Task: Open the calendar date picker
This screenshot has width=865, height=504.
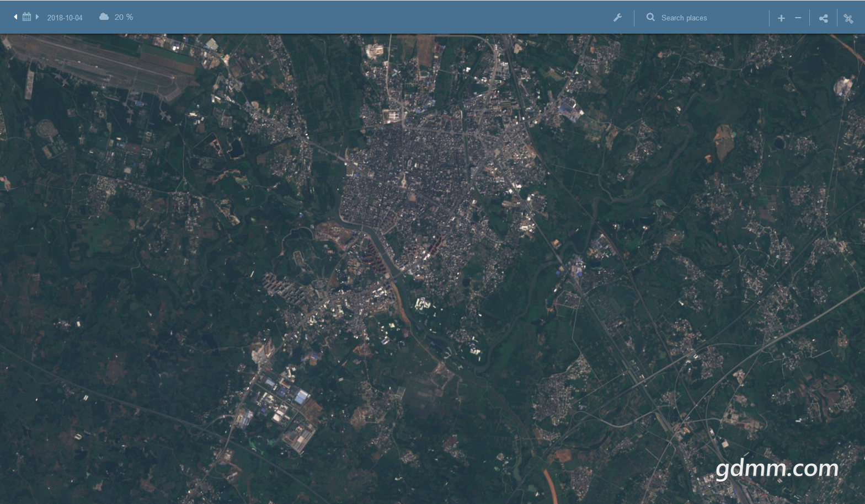Action: click(x=26, y=17)
